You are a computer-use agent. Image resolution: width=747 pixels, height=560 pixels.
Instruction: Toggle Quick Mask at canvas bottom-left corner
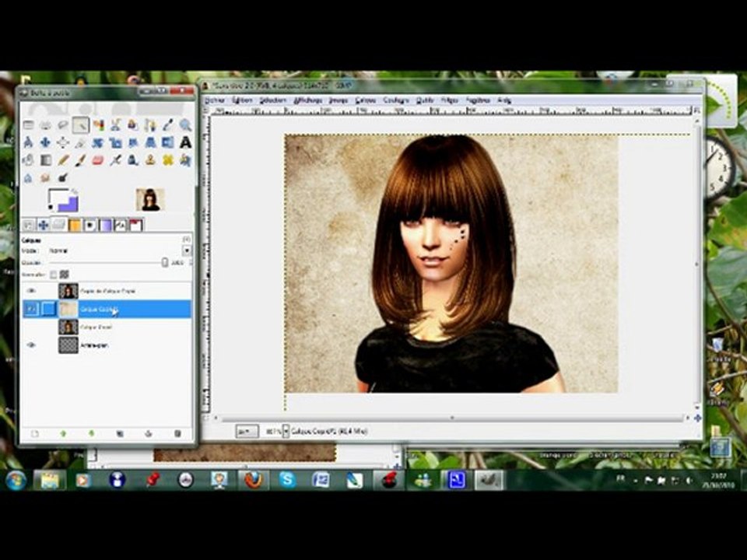[x=205, y=418]
